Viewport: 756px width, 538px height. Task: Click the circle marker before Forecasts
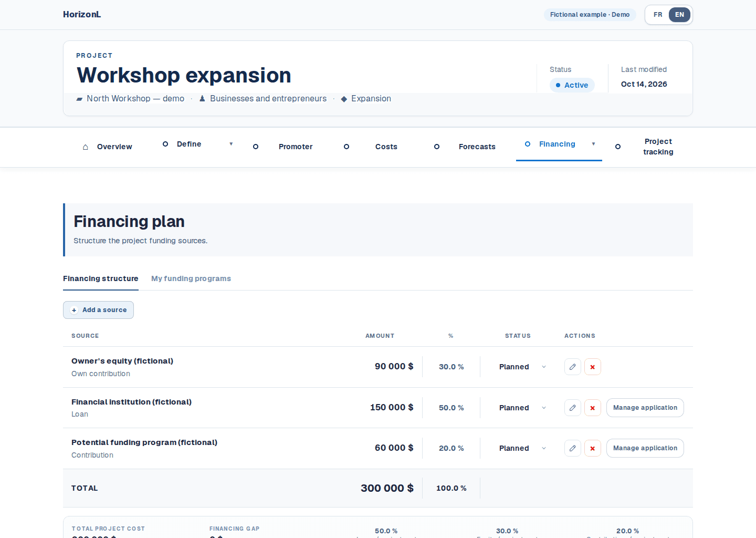(437, 147)
